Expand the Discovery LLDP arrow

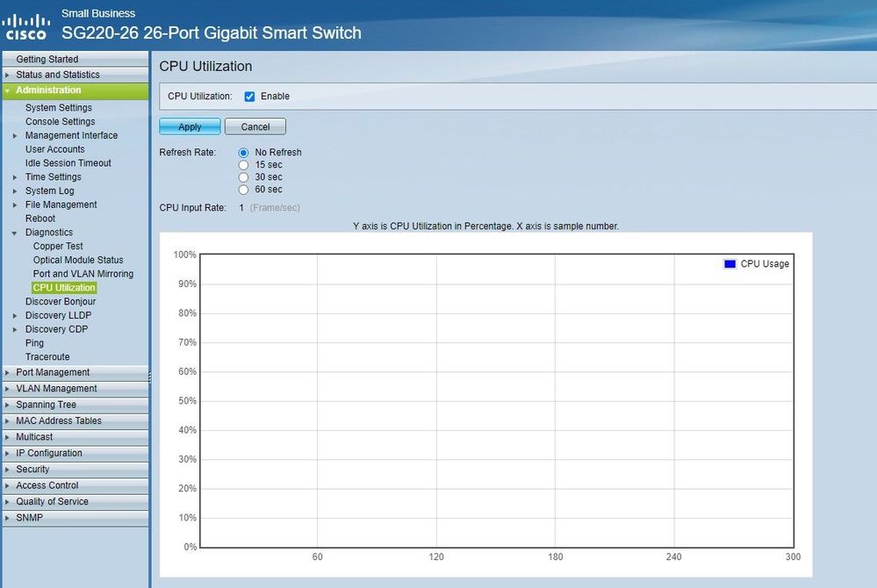[15, 316]
